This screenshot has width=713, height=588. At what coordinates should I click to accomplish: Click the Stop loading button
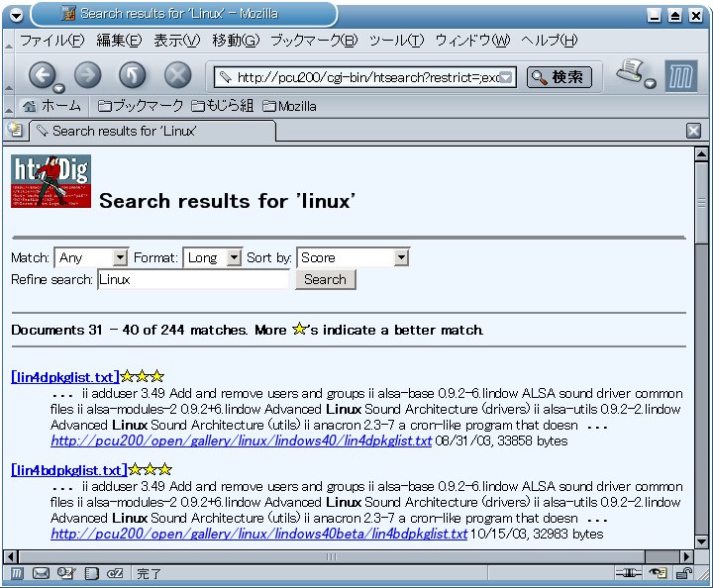point(177,75)
